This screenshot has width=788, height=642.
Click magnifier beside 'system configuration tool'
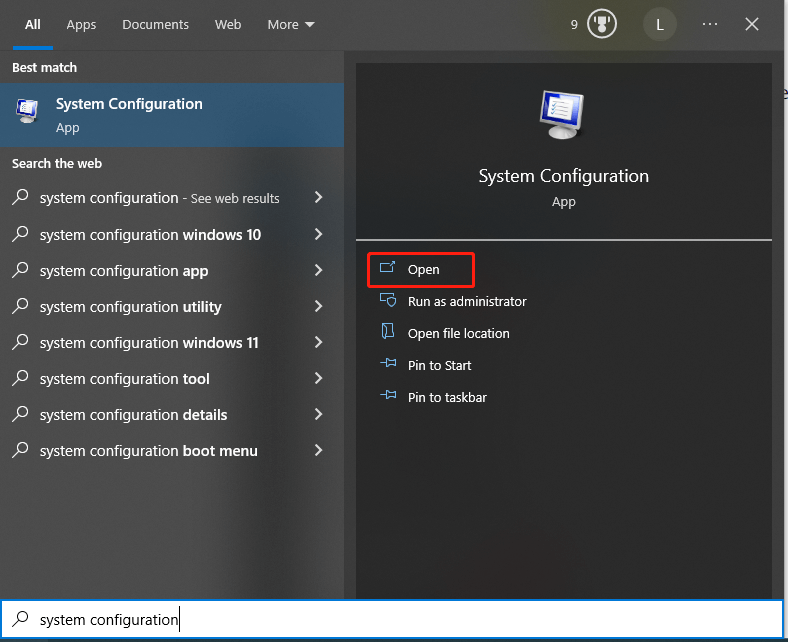[x=20, y=378]
